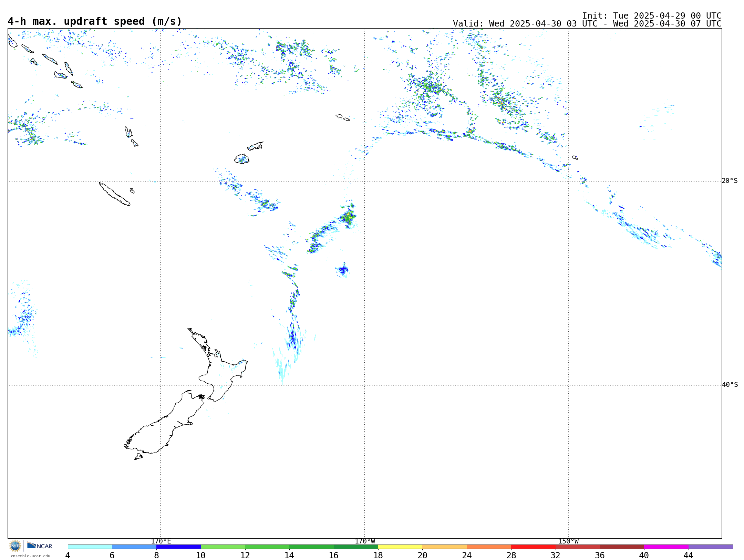Choose the light orange 20–24 colorbar segment
The image size is (744, 560).
coord(445,547)
